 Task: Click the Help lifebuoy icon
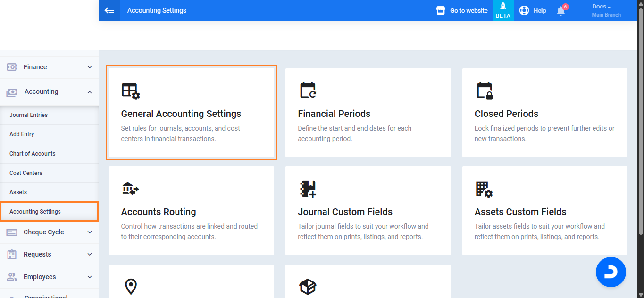tap(524, 10)
